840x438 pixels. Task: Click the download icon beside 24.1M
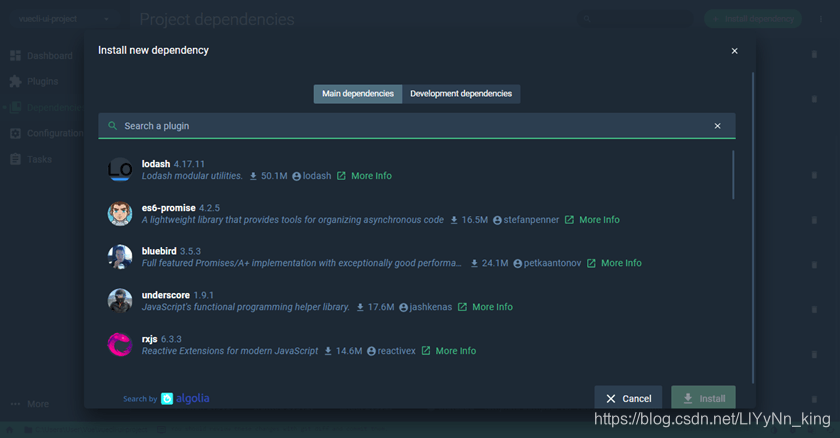474,263
